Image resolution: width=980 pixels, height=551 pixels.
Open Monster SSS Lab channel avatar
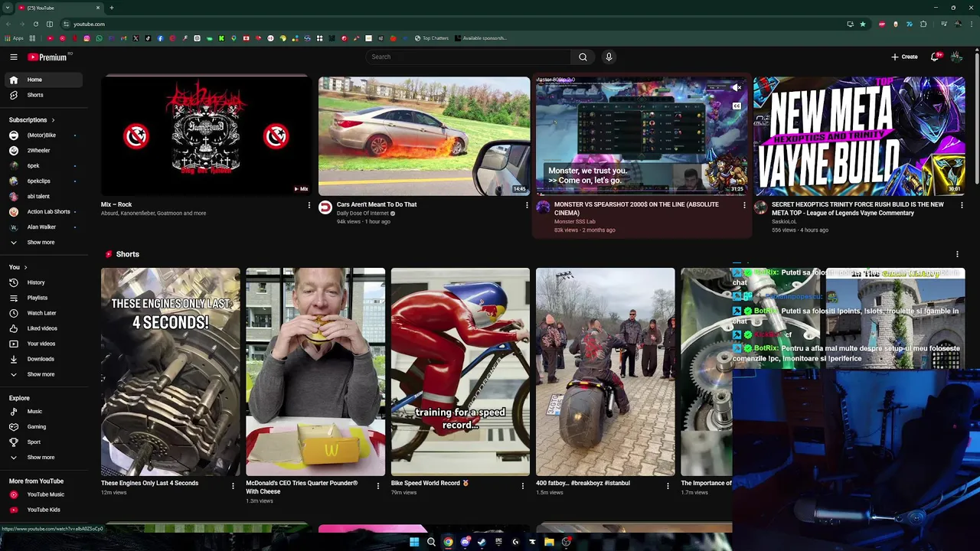point(543,207)
